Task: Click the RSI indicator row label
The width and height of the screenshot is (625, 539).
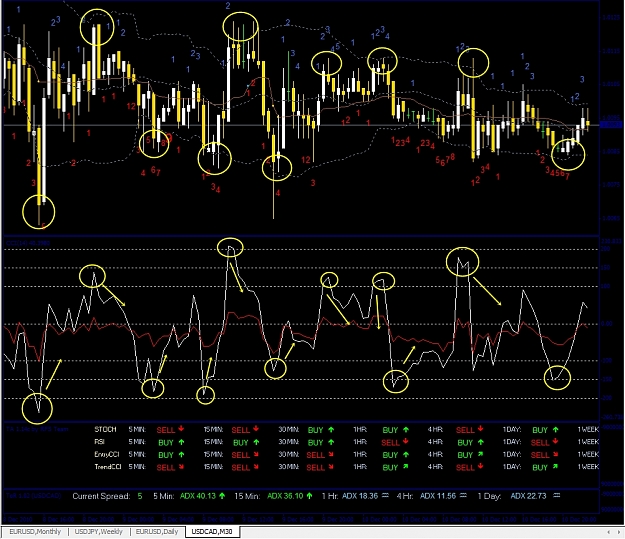Action: [x=100, y=442]
